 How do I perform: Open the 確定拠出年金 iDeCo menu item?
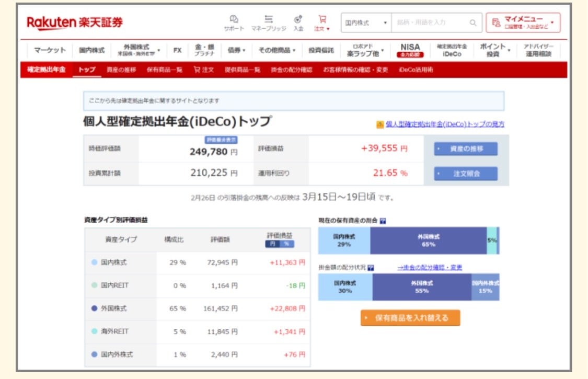click(452, 50)
